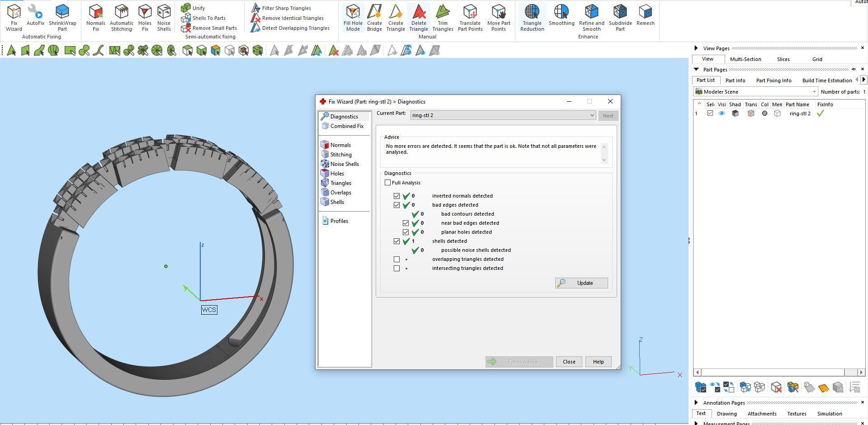Switch to the Multi-Section tab
868x425 pixels.
pyautogui.click(x=745, y=59)
